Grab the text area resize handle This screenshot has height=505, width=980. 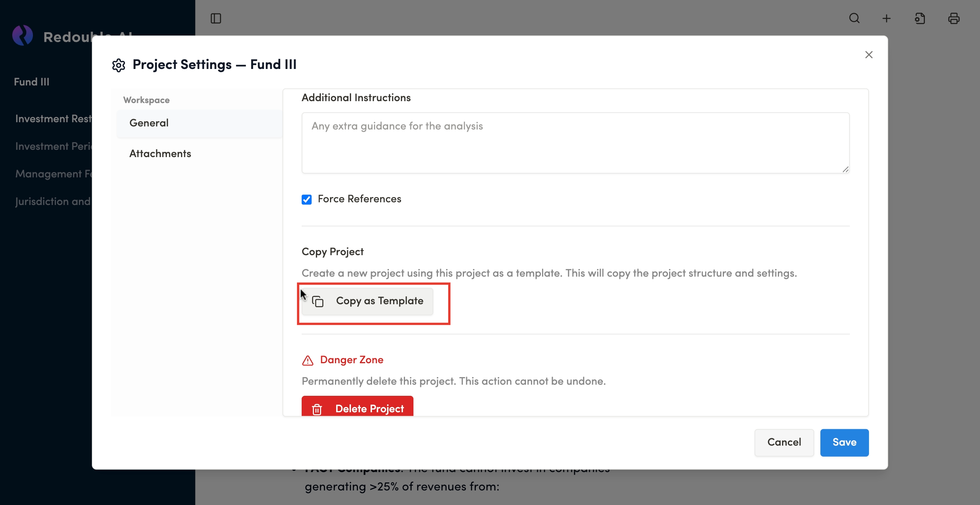pyautogui.click(x=845, y=169)
